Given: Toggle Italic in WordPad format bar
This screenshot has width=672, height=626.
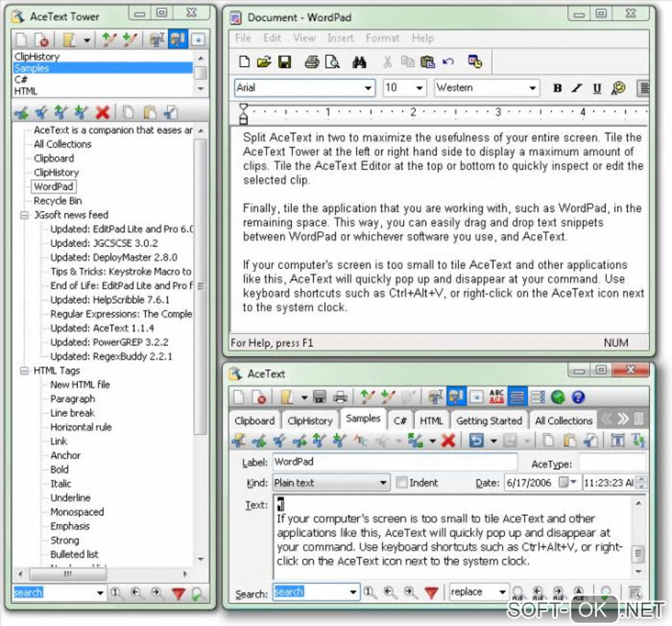Looking at the screenshot, I should (577, 88).
